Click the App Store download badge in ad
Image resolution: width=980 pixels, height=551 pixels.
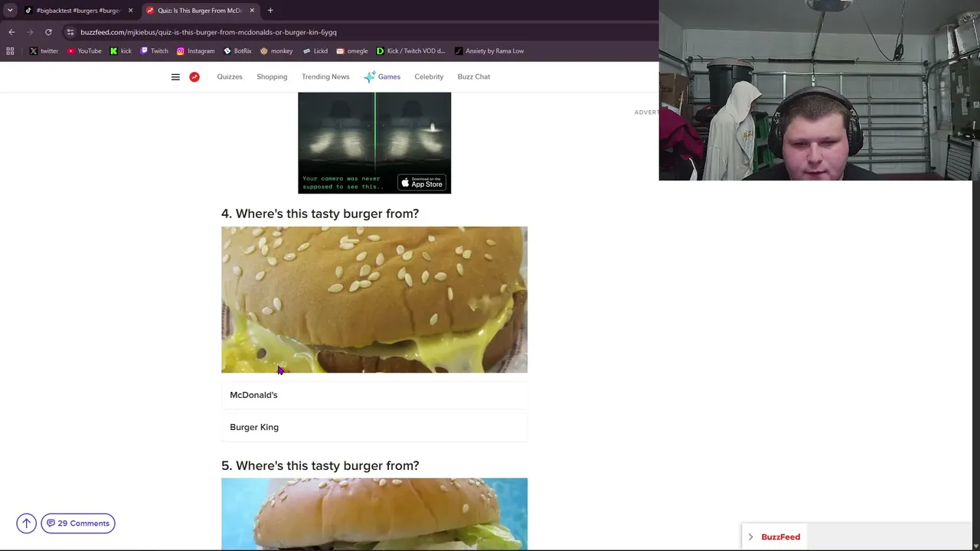click(x=422, y=183)
